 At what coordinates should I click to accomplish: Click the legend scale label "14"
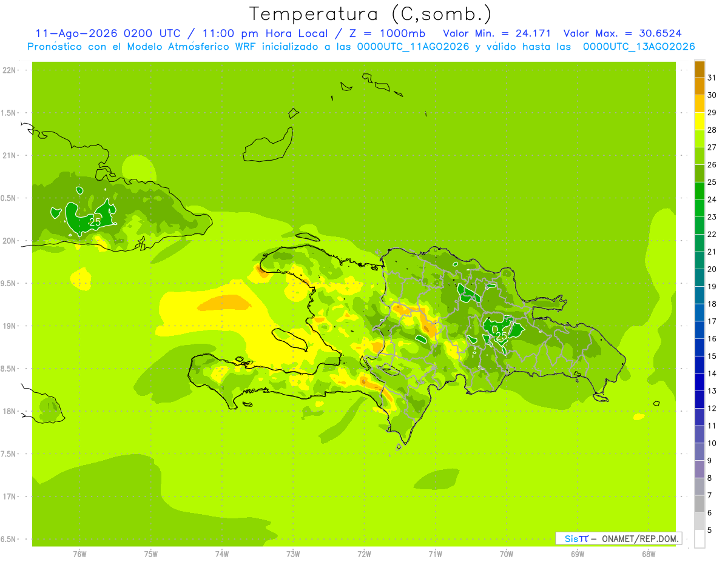712,373
